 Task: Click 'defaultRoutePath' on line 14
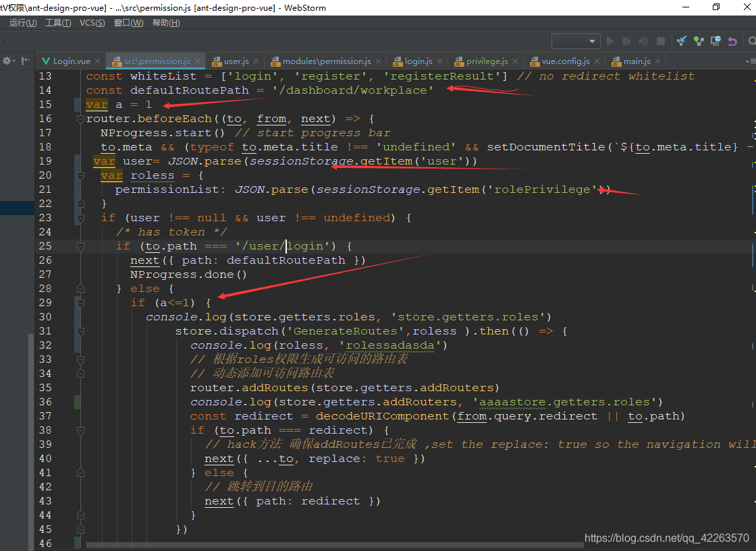[190, 90]
